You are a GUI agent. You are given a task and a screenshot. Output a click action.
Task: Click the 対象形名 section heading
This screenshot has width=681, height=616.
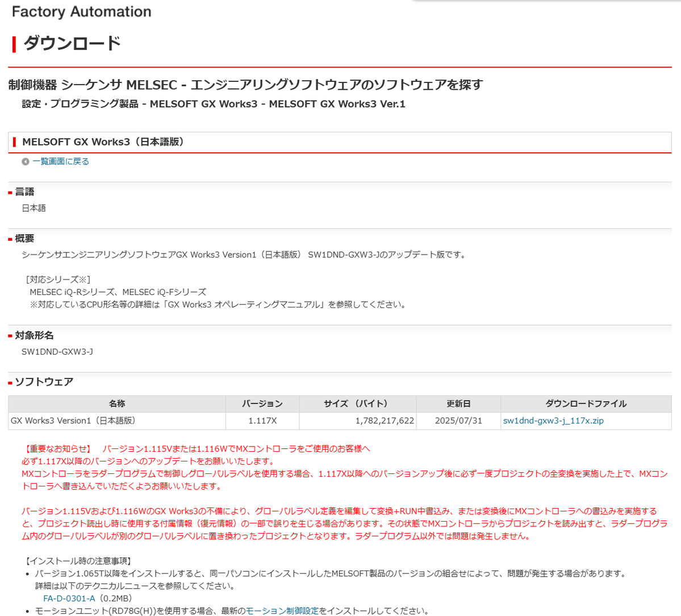tap(34, 335)
